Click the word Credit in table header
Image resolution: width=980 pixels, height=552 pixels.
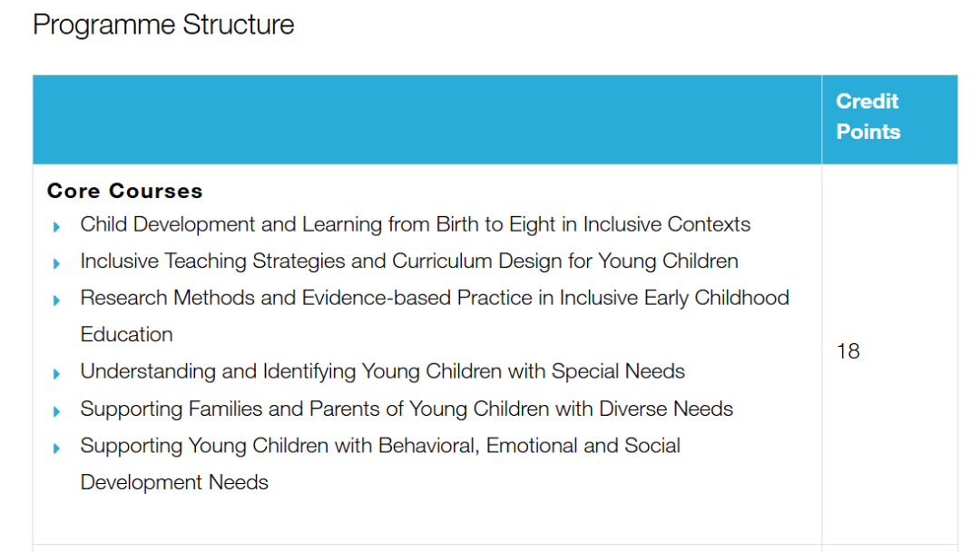(x=867, y=102)
